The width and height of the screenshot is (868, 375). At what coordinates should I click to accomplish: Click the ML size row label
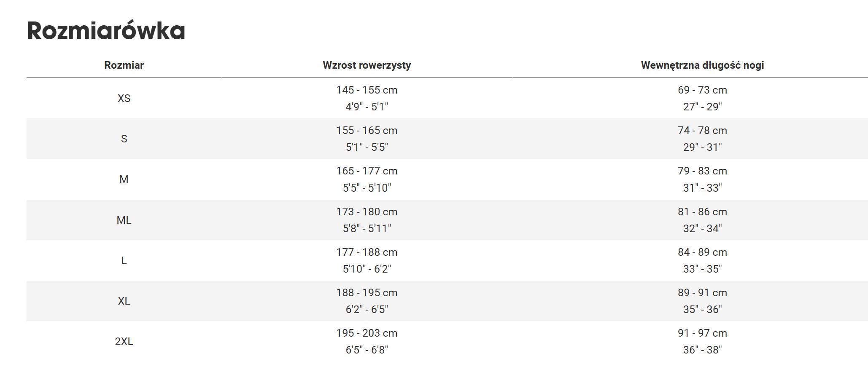pyautogui.click(x=124, y=220)
